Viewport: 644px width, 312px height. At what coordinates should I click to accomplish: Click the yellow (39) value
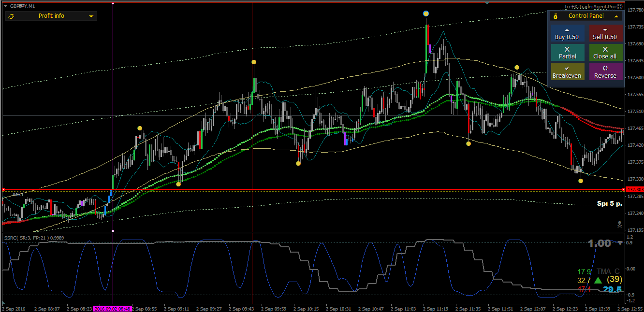(x=614, y=280)
